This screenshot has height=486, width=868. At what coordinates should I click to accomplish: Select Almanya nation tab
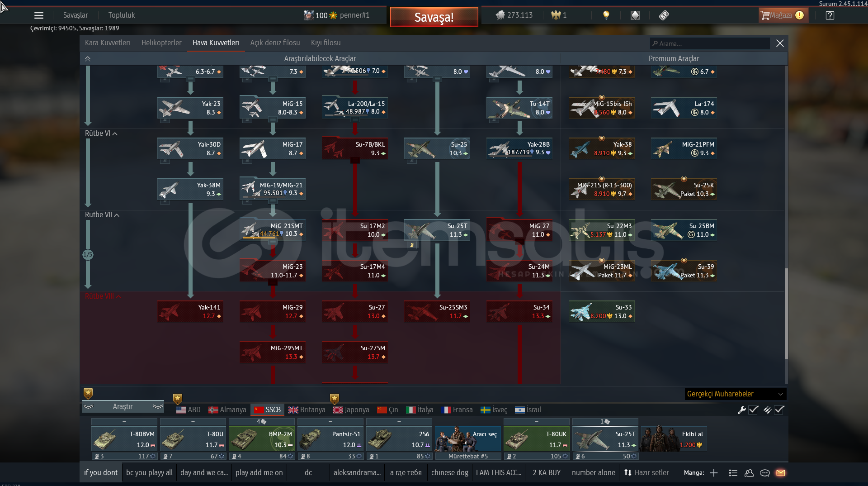[x=227, y=410]
